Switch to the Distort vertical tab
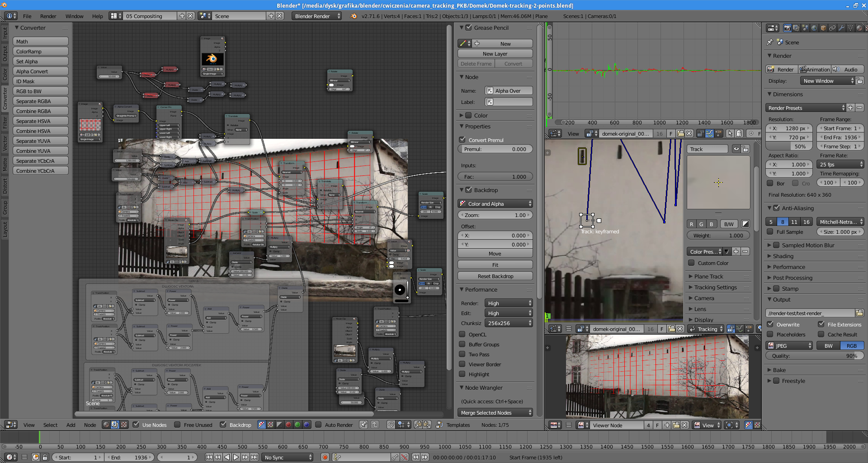Screen dimensions: 868x463 click(5, 185)
